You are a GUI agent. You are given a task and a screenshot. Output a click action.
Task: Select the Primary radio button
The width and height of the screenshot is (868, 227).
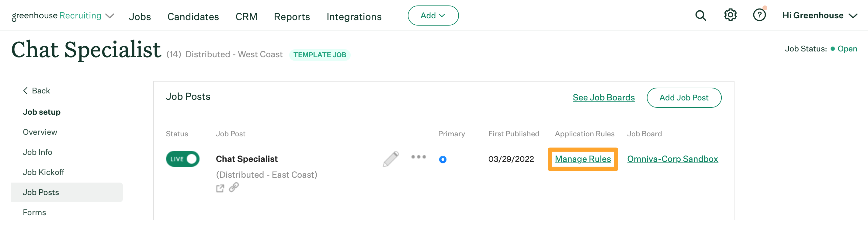(x=443, y=159)
